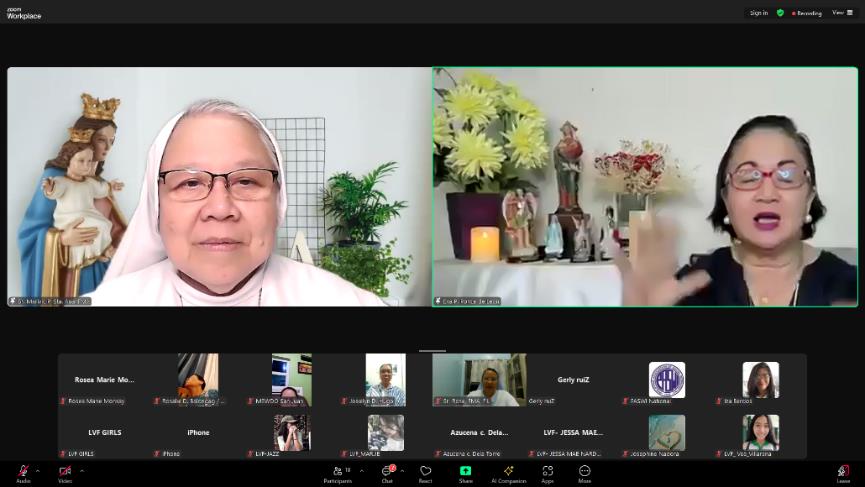The image size is (865, 487).
Task: Click the Recording indicator
Action: point(806,13)
